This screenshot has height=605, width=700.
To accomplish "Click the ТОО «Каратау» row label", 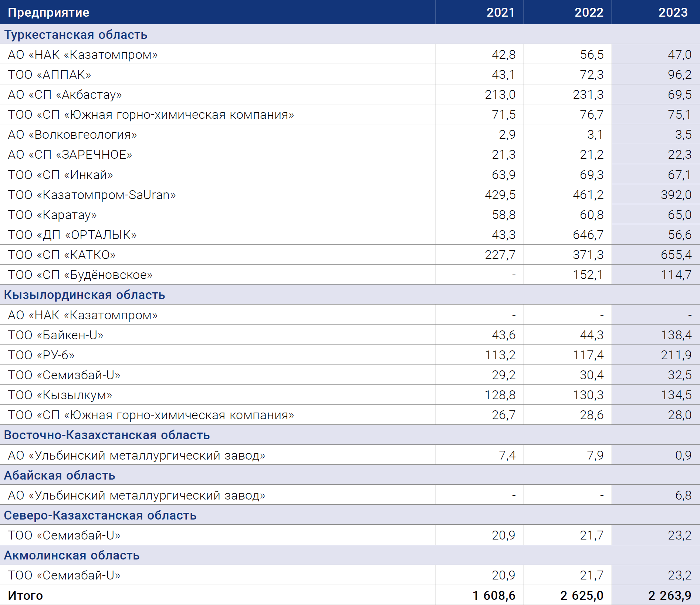I will point(53,215).
